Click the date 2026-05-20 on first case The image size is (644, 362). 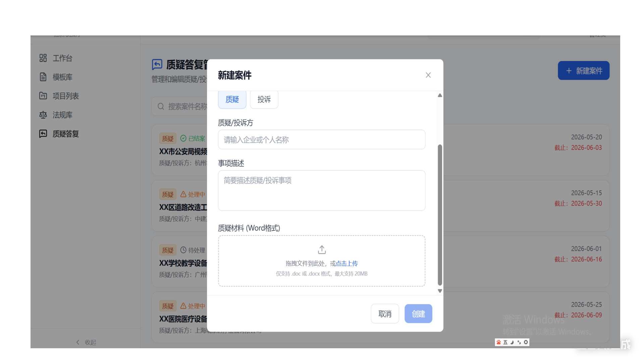[x=586, y=137]
